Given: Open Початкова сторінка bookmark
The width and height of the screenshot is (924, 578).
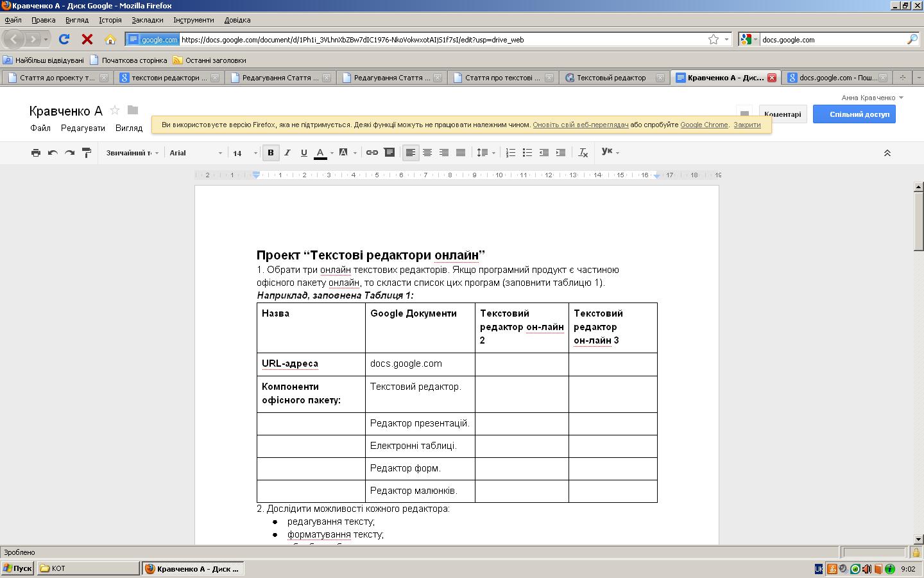Looking at the screenshot, I should (128, 60).
